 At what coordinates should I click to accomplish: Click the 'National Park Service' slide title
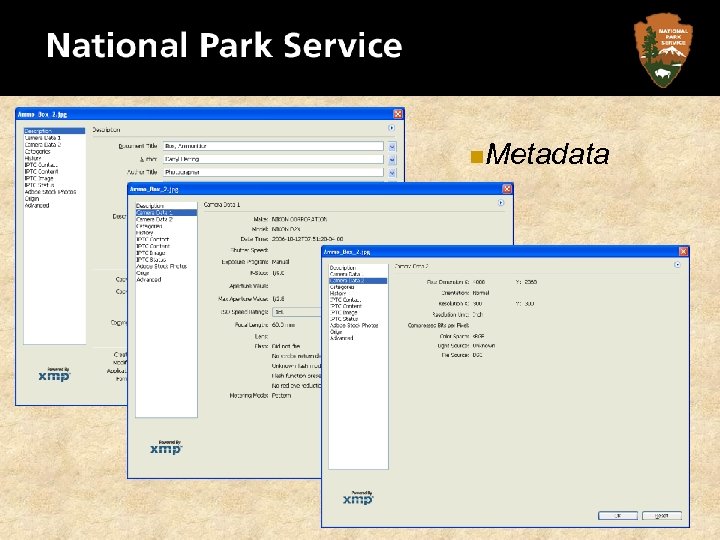(x=224, y=45)
